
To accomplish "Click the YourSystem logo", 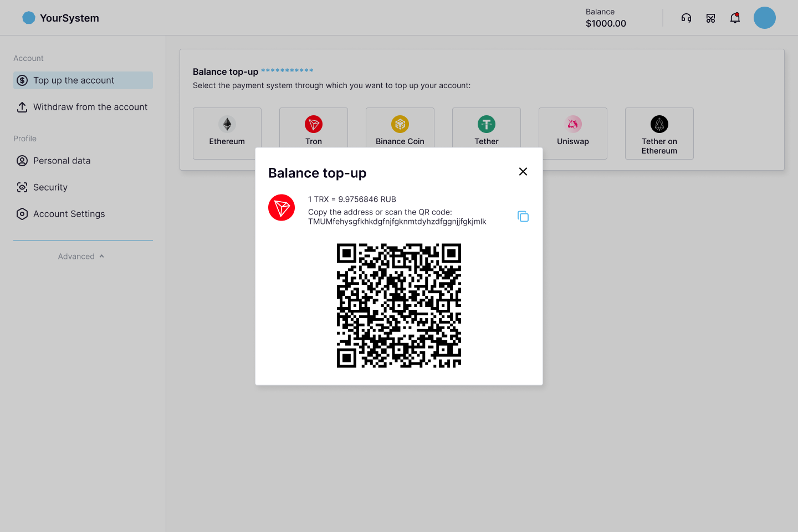I will [61, 18].
